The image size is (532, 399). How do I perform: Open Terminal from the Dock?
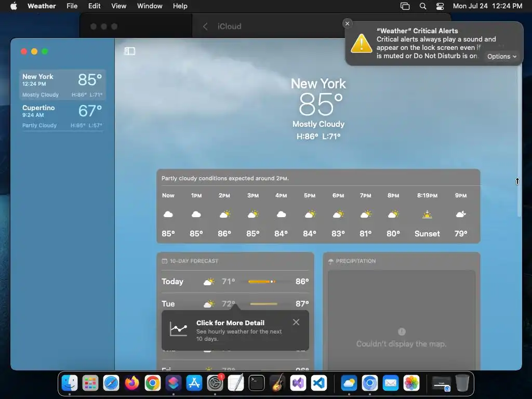click(257, 383)
